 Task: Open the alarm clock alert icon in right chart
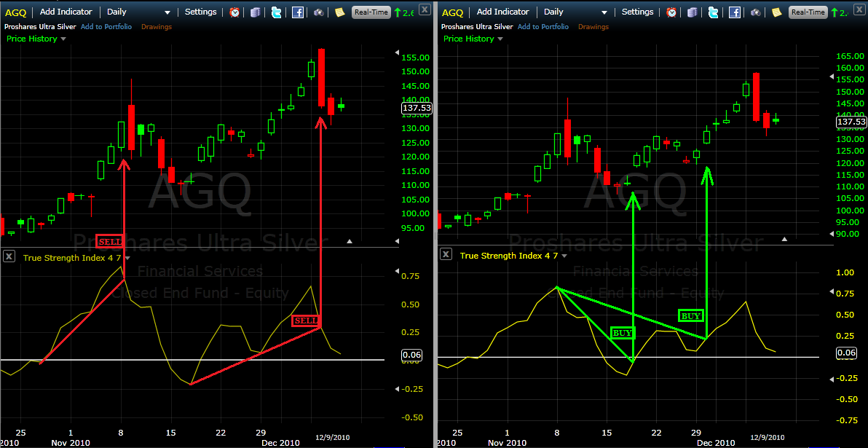click(x=671, y=12)
